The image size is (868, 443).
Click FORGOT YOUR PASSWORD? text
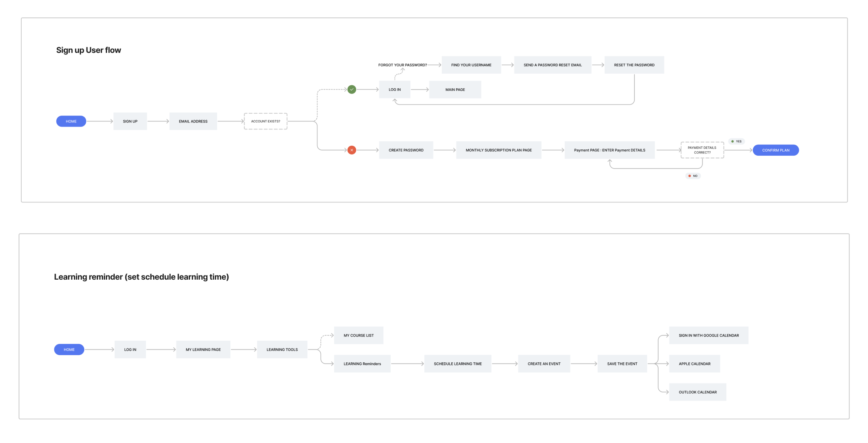pyautogui.click(x=402, y=65)
